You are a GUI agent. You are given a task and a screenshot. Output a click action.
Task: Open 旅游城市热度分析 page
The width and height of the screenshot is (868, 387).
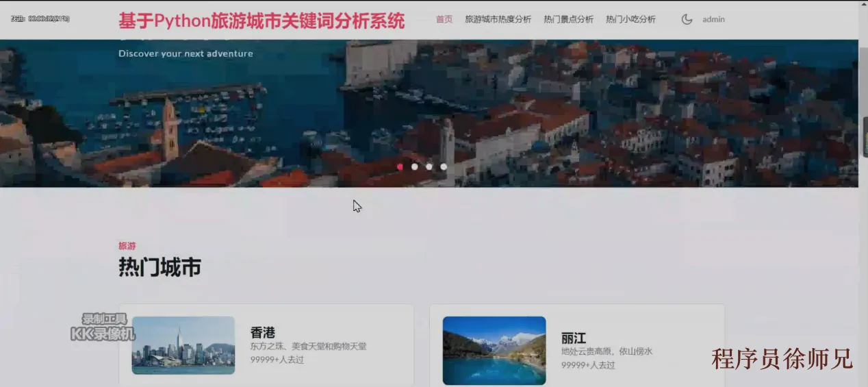click(498, 19)
